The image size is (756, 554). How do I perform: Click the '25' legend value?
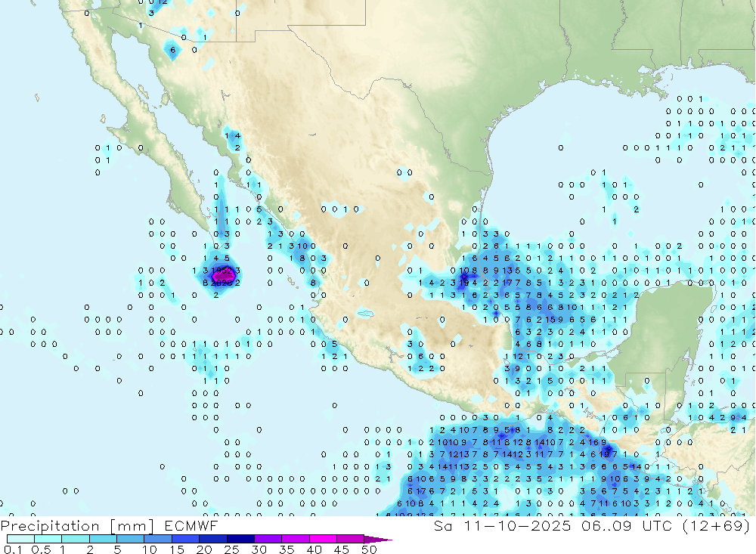coord(231,549)
